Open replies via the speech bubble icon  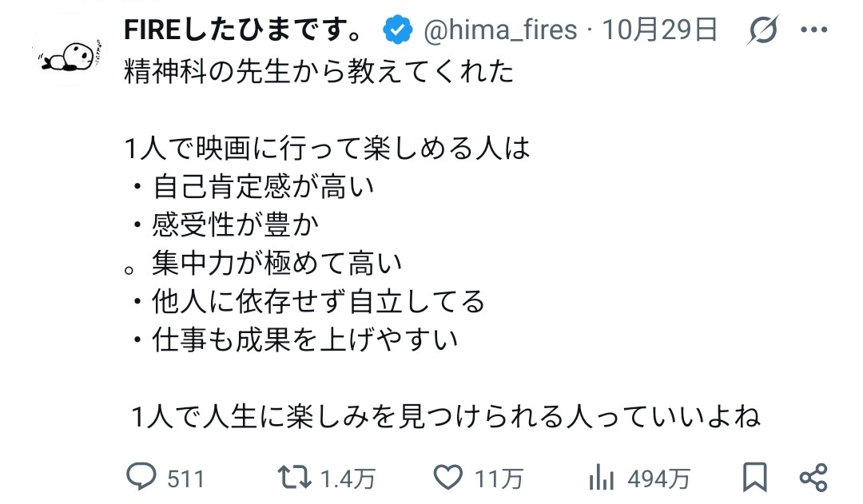coord(141,477)
